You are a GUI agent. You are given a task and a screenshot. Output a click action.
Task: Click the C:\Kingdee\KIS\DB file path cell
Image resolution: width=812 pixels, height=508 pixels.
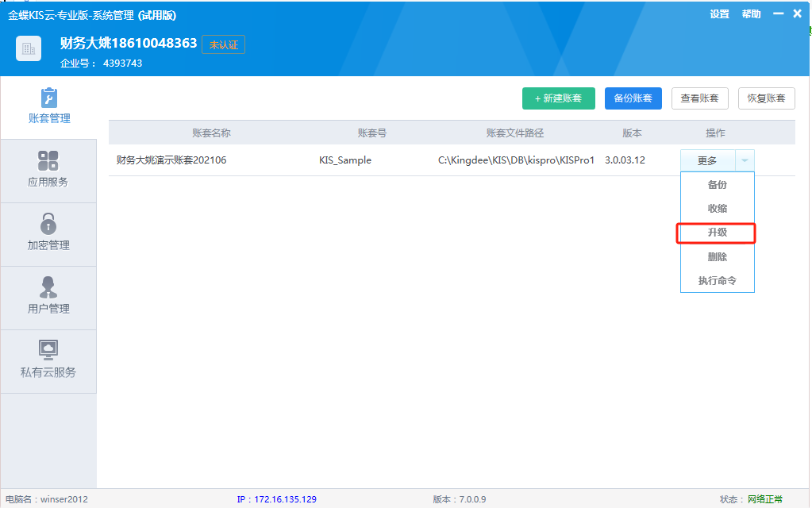tap(516, 160)
